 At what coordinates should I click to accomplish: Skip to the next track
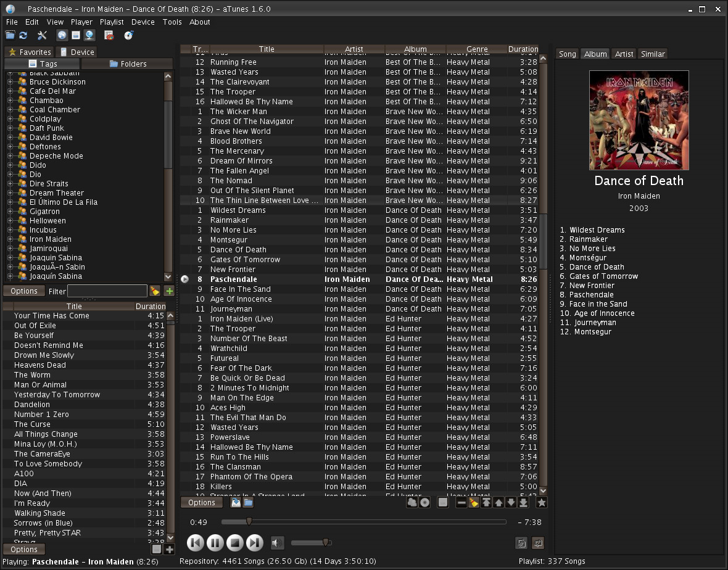(254, 543)
